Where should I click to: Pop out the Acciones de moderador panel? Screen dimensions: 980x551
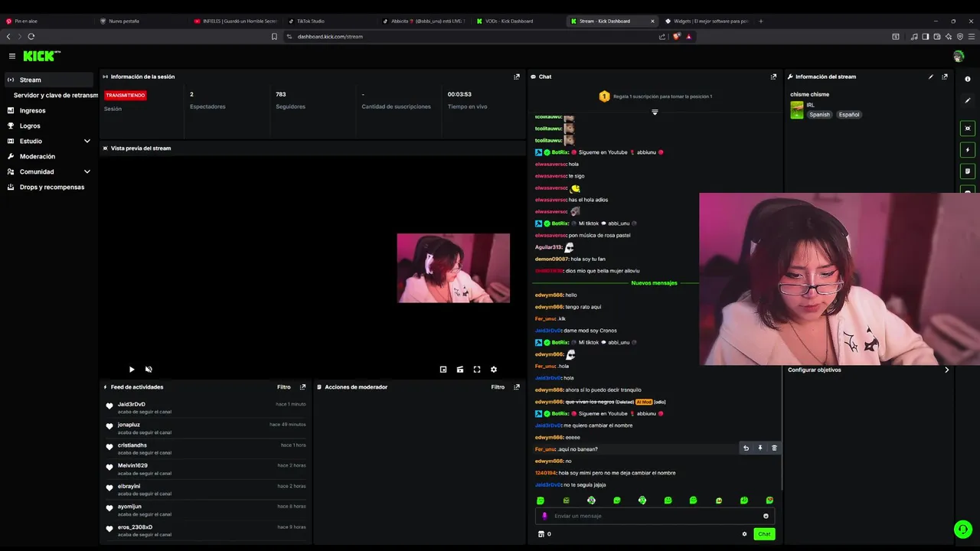point(517,387)
